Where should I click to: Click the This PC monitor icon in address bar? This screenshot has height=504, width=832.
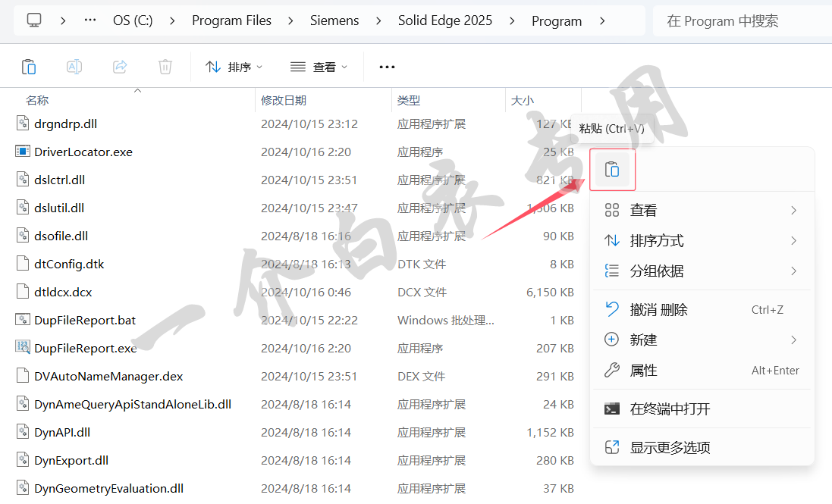(x=34, y=20)
